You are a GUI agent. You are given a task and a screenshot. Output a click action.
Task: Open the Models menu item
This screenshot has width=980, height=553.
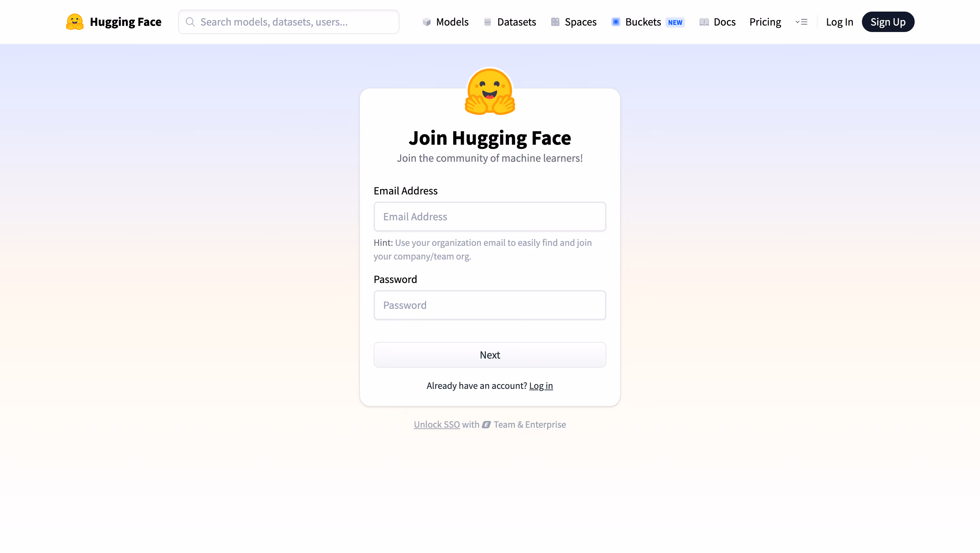pyautogui.click(x=445, y=22)
